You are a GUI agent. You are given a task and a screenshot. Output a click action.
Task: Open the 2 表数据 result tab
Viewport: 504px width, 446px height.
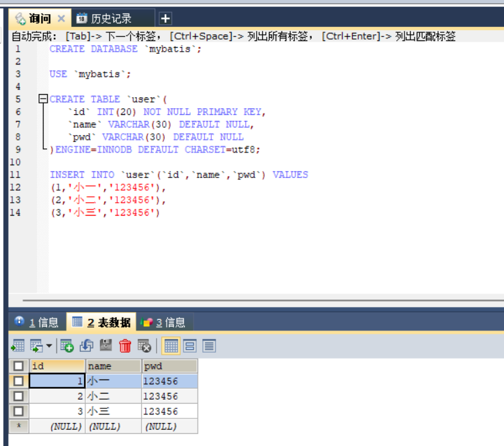pos(101,322)
